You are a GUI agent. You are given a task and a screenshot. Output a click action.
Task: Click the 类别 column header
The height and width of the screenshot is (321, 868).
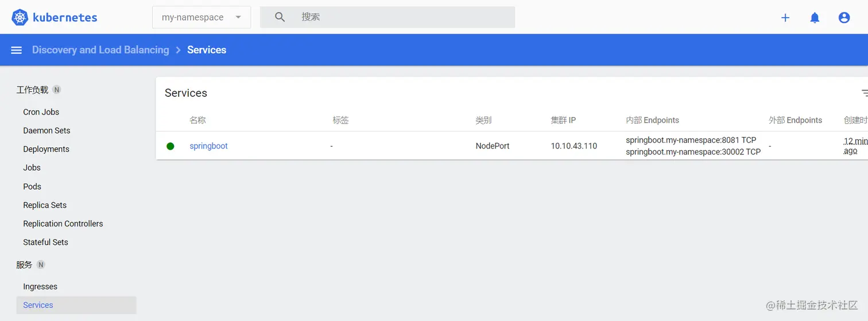pos(483,120)
